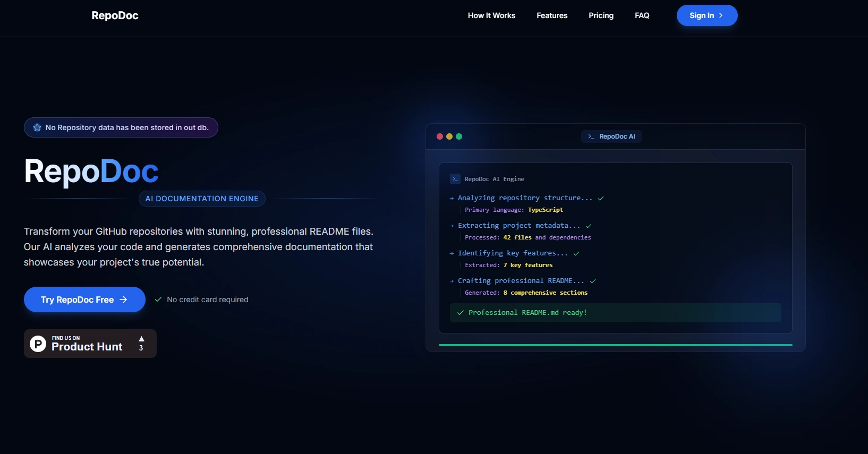Screen dimensions: 868x454
Task: Click the No credit card required text
Action: click(x=208, y=299)
